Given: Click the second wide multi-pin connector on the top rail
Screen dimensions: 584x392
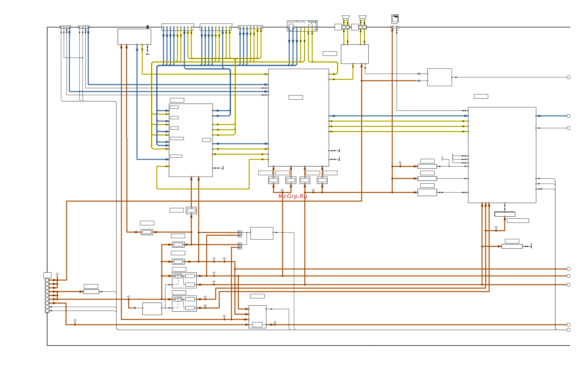Looking at the screenshot, I should click(216, 27).
